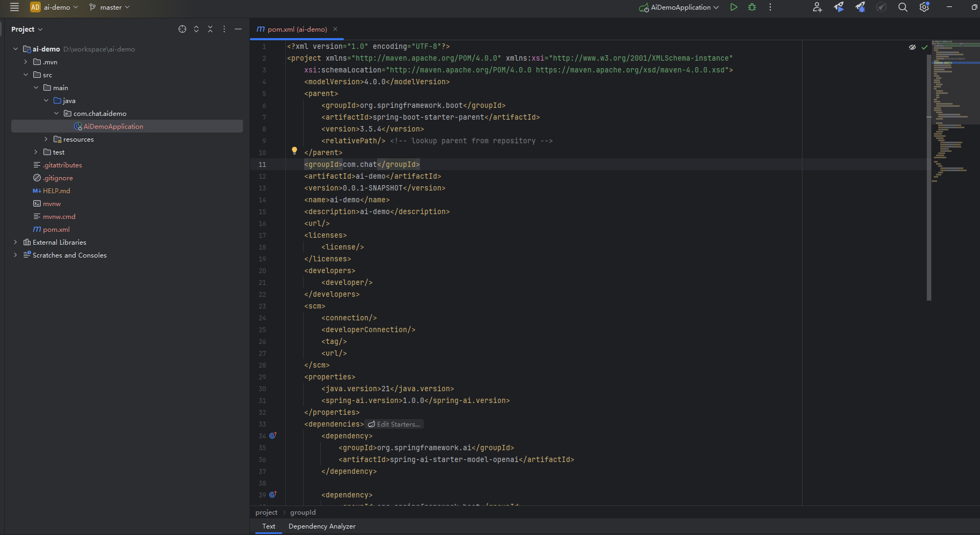
Task: Click the '3.5.4' version text on line 8
Action: (x=371, y=129)
